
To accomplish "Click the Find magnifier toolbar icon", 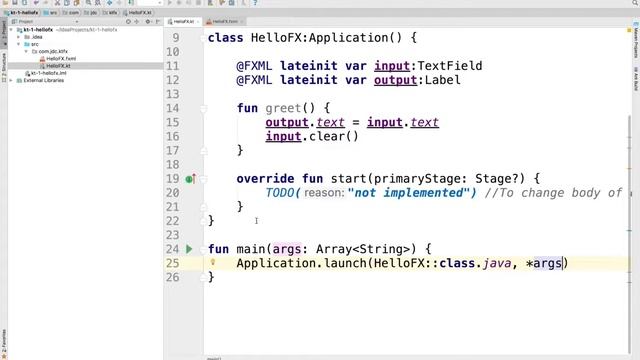I will click(x=88, y=2).
